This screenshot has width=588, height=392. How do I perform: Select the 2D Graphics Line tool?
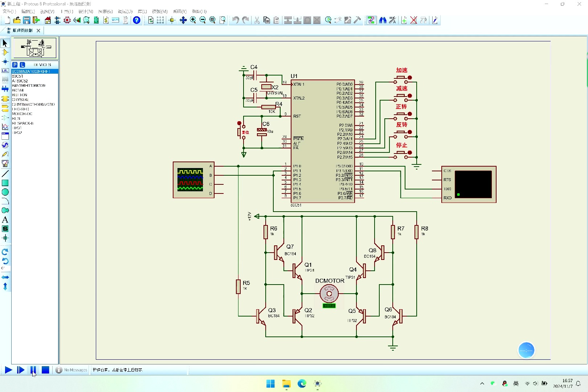[5, 174]
